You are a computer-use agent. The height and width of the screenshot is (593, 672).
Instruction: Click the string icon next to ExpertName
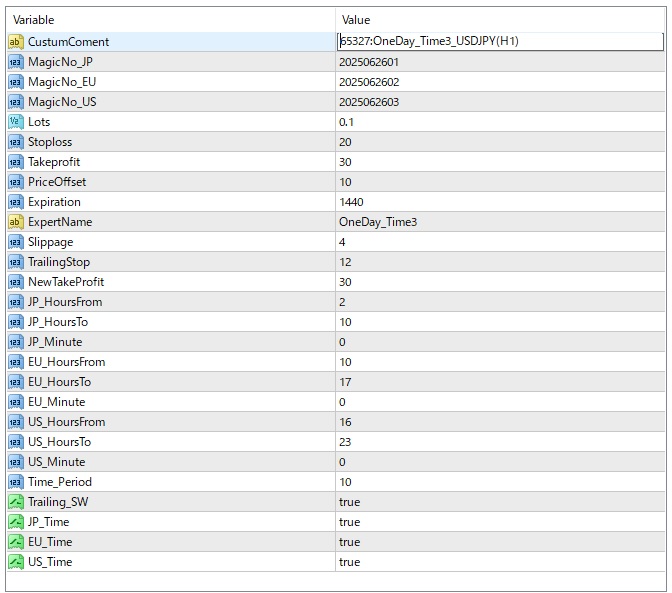(15, 222)
